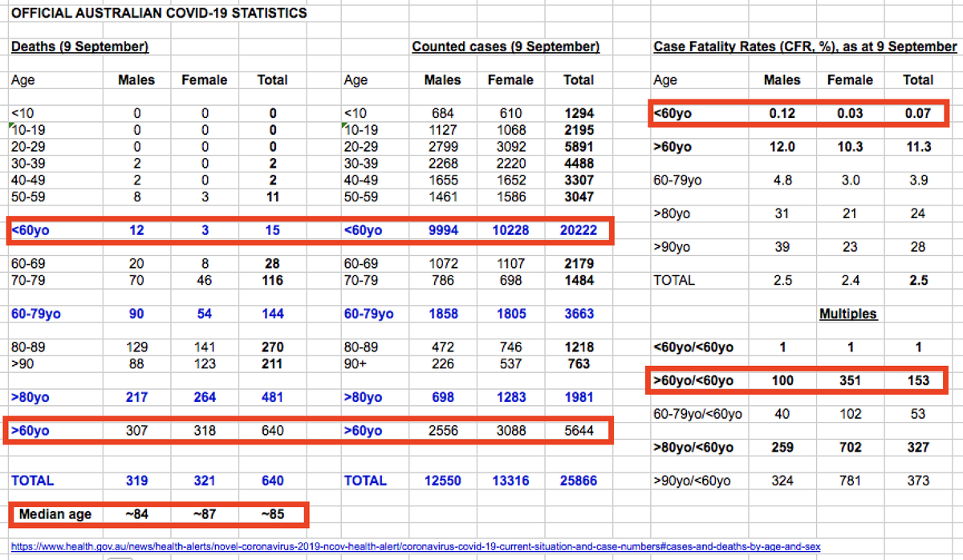Select the 'Median age' label cell
963x560 pixels.
(x=55, y=514)
